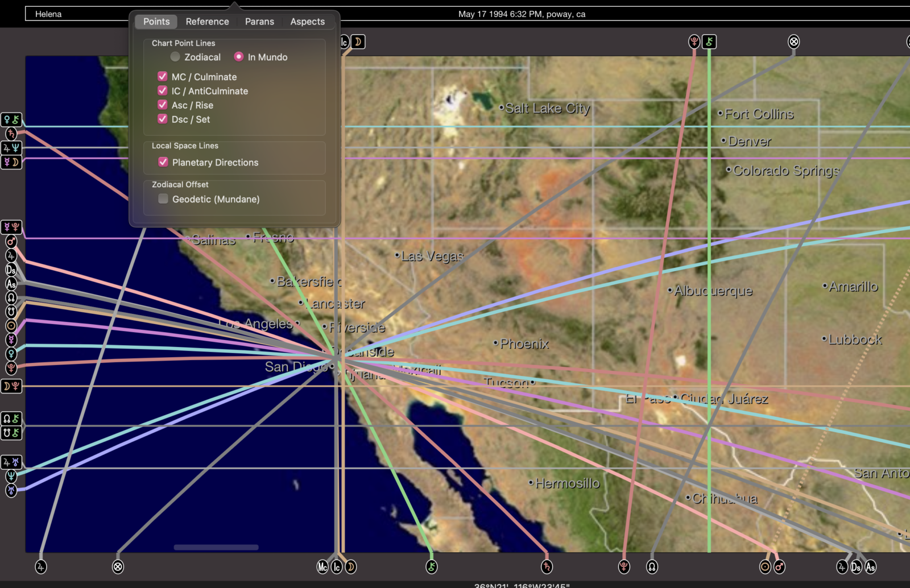Uncheck the MC / Culminate checkbox
The image size is (910, 588).
(163, 76)
